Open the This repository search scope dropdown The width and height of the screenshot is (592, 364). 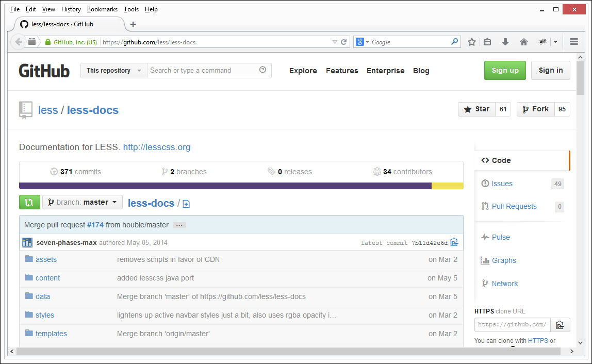(113, 71)
